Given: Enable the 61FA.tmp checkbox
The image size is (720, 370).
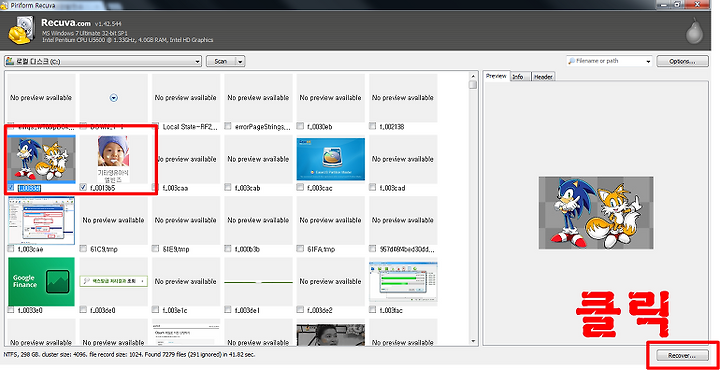Looking at the screenshot, I should 300,249.
